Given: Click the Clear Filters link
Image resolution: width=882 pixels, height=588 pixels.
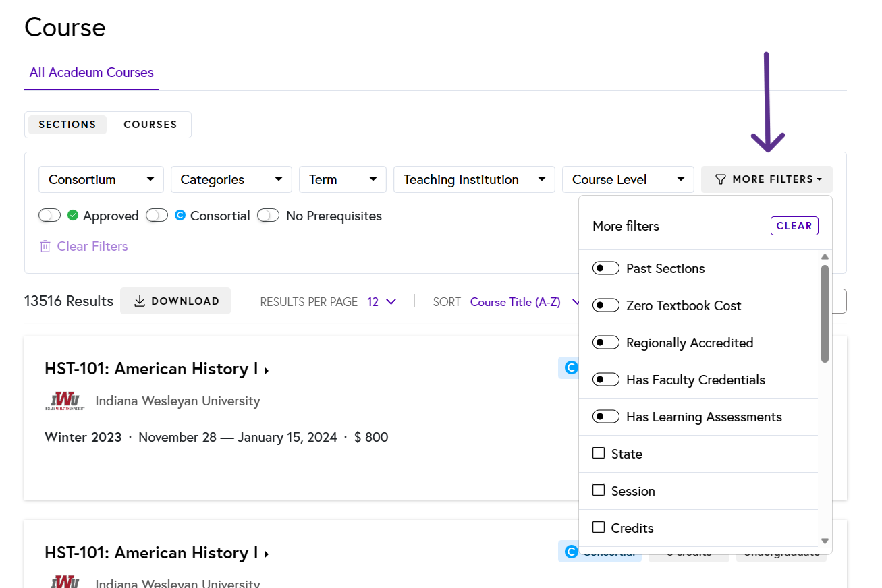Looking at the screenshot, I should click(x=92, y=246).
